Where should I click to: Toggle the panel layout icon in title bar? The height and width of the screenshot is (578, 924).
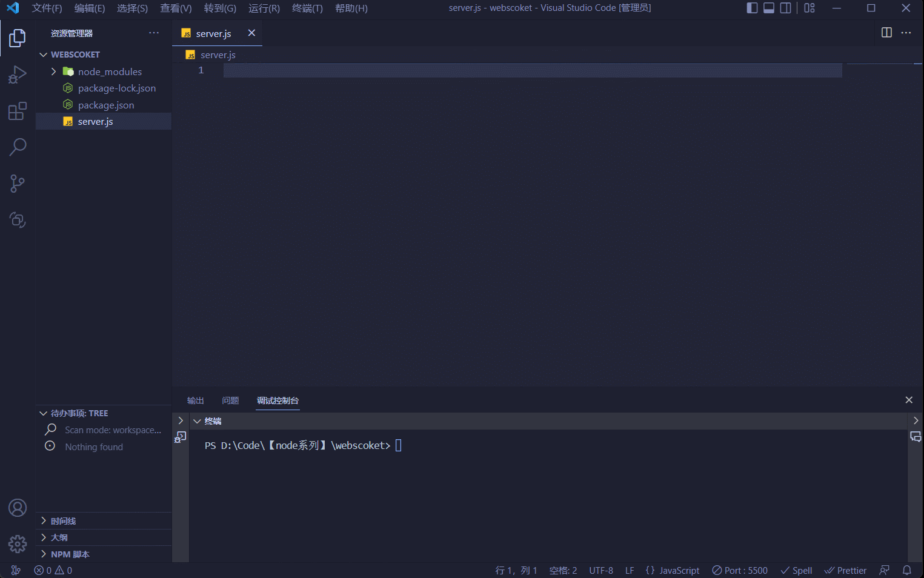768,8
